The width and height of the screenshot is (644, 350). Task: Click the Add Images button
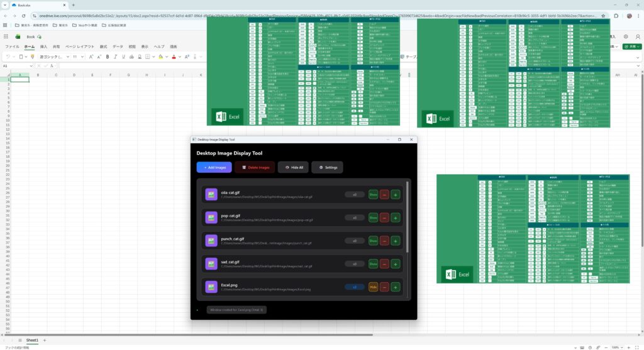click(x=214, y=167)
